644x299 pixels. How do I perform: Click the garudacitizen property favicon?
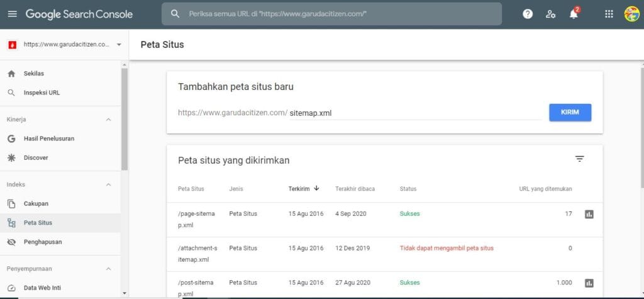(12, 45)
